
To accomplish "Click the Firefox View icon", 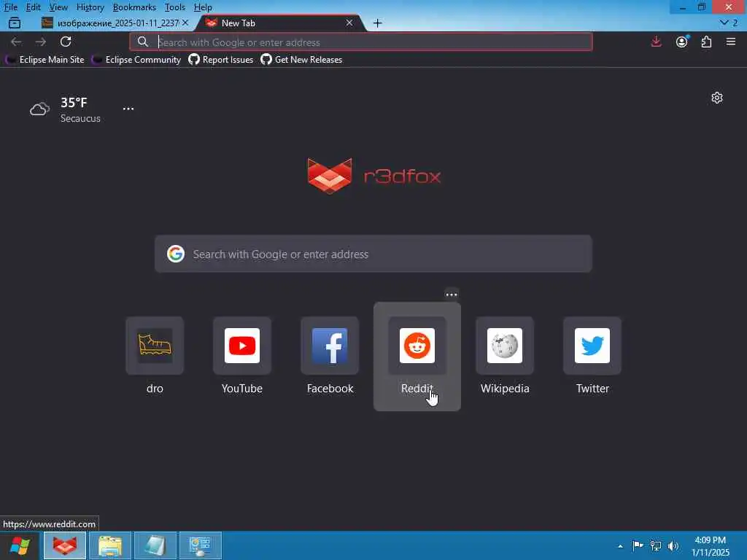I will coord(15,23).
